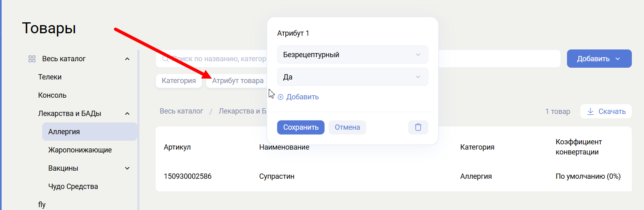Open the Безрецептурный attribute dropdown
This screenshot has height=210, width=644.
[x=352, y=55]
